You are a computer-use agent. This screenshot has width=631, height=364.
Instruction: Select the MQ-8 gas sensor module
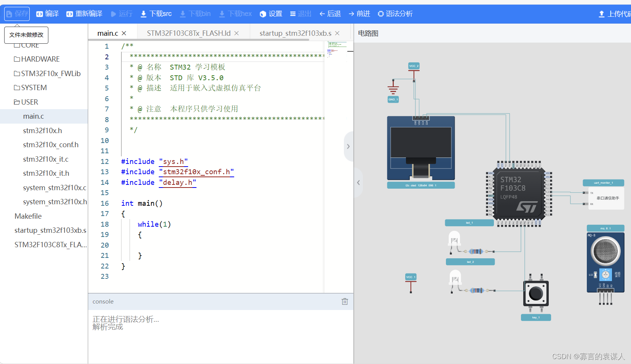605,269
